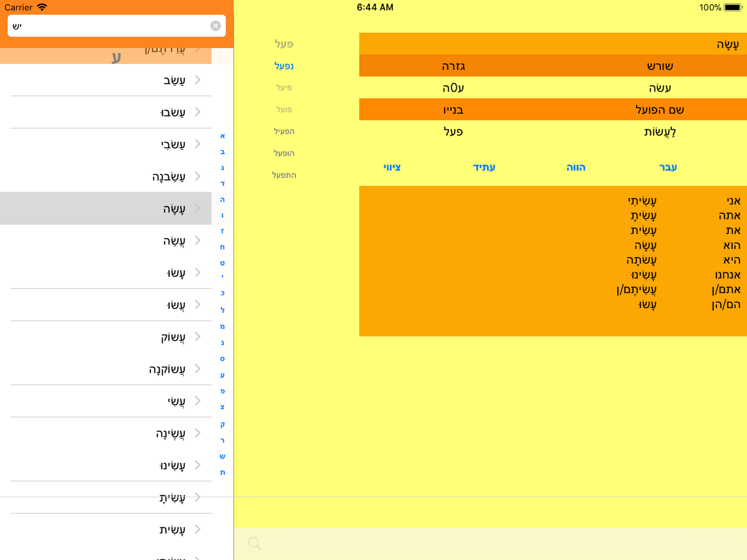Show the ציווי imperative forms
Viewport: 747px width, 560px height.
[392, 167]
